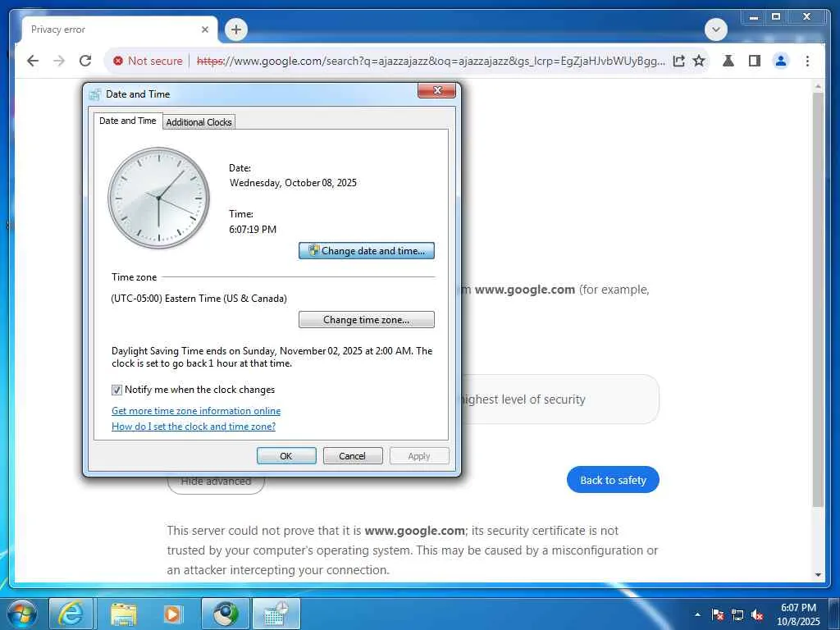
Task: Open the Chrome profile avatar menu
Action: (781, 61)
